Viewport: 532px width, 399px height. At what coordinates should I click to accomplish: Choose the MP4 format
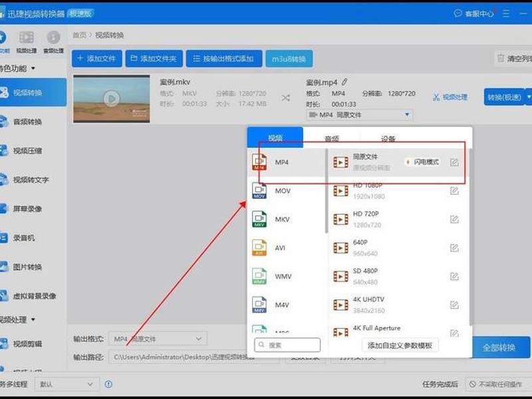287,162
